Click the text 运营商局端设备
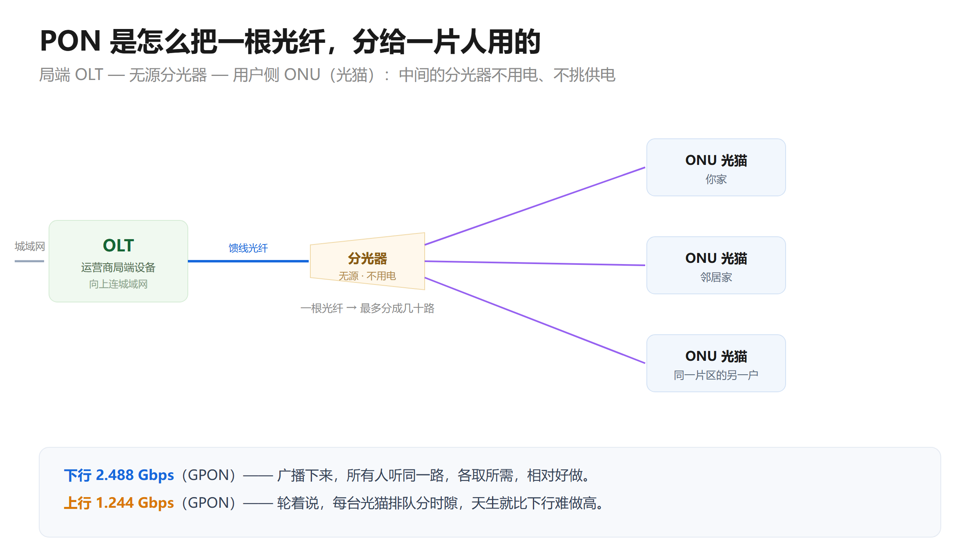980x551 pixels. pyautogui.click(x=118, y=267)
